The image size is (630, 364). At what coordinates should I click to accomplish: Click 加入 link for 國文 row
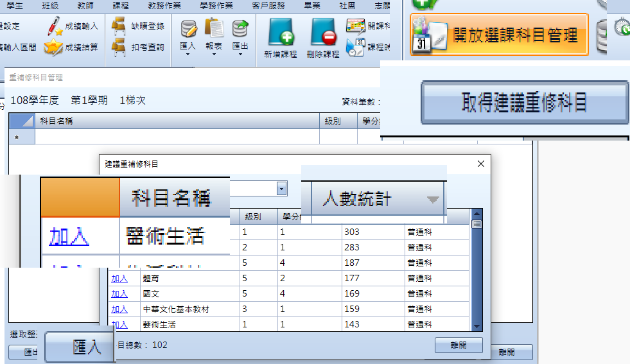pos(119,294)
